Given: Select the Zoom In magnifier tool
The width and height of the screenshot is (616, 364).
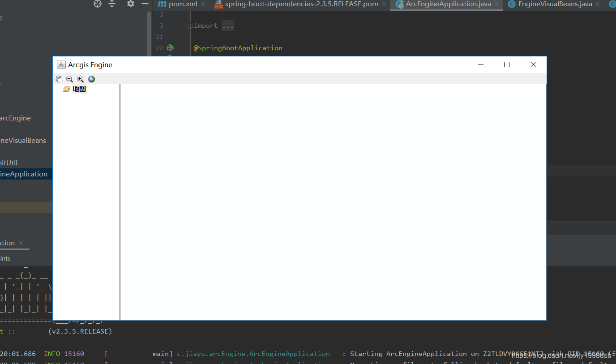Looking at the screenshot, I should (x=81, y=79).
